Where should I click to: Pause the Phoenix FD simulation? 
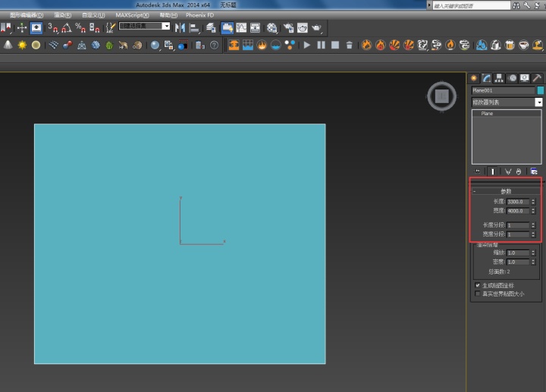321,45
